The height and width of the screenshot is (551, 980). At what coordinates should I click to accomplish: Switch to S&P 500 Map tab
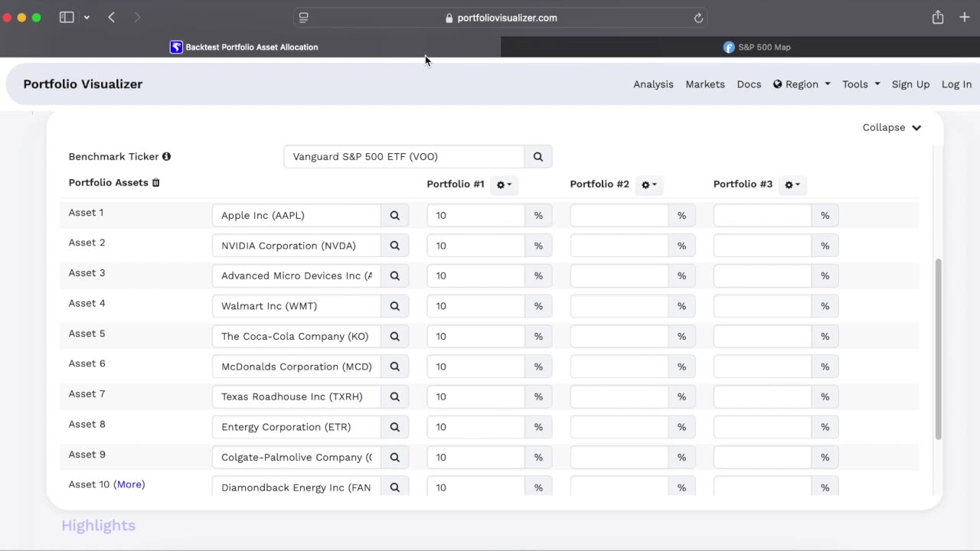[x=756, y=47]
